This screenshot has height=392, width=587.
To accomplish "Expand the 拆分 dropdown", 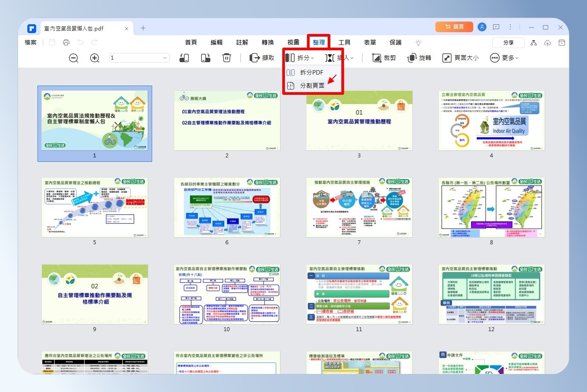I will (x=300, y=58).
